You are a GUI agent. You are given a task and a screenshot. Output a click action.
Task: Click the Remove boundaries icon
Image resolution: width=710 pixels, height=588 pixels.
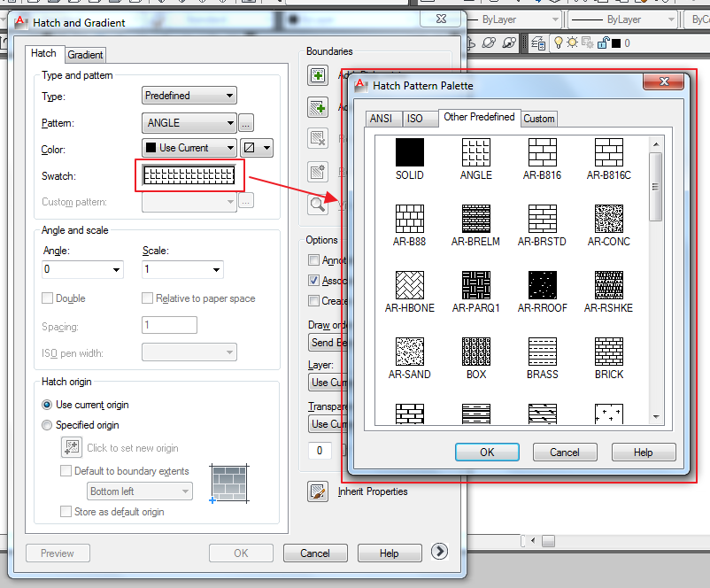pyautogui.click(x=318, y=138)
